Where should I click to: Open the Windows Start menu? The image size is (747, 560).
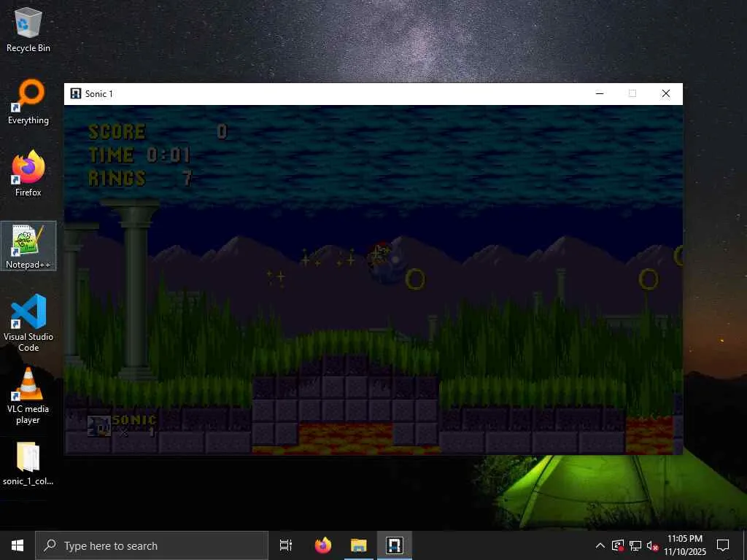tap(18, 545)
